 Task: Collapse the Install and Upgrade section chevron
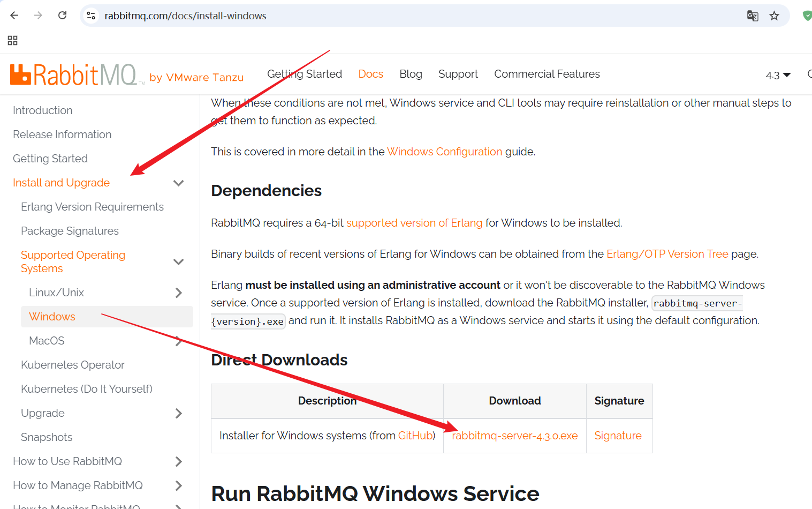click(179, 183)
